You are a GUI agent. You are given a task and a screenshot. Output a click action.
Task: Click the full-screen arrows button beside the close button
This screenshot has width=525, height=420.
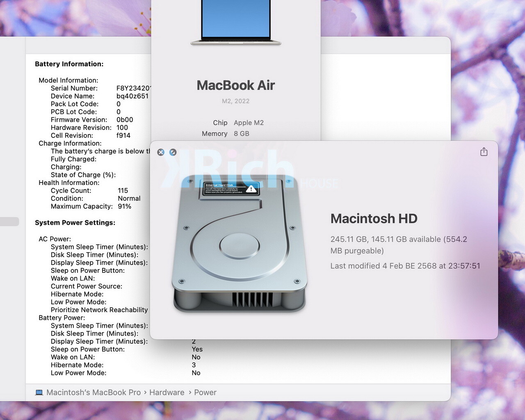coord(173,152)
